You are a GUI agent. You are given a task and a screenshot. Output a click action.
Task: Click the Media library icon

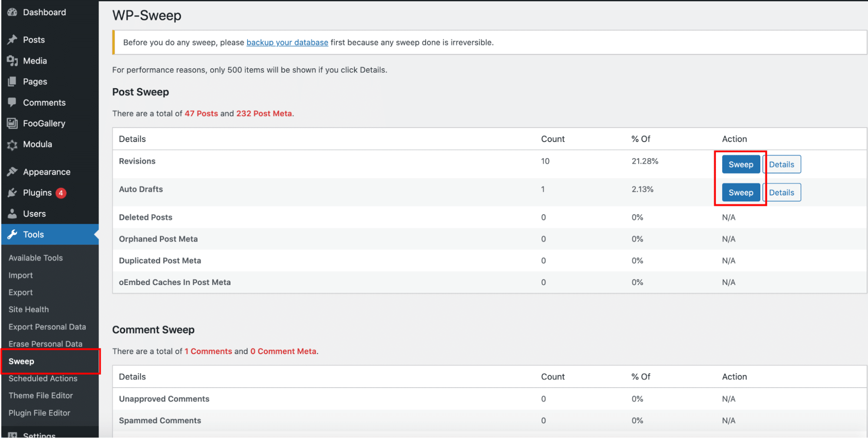coord(12,61)
